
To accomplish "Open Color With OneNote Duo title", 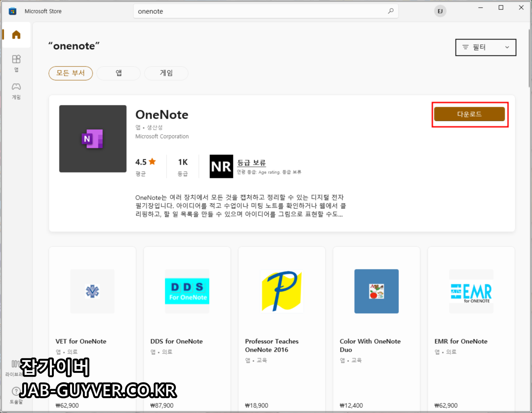I will (x=370, y=346).
